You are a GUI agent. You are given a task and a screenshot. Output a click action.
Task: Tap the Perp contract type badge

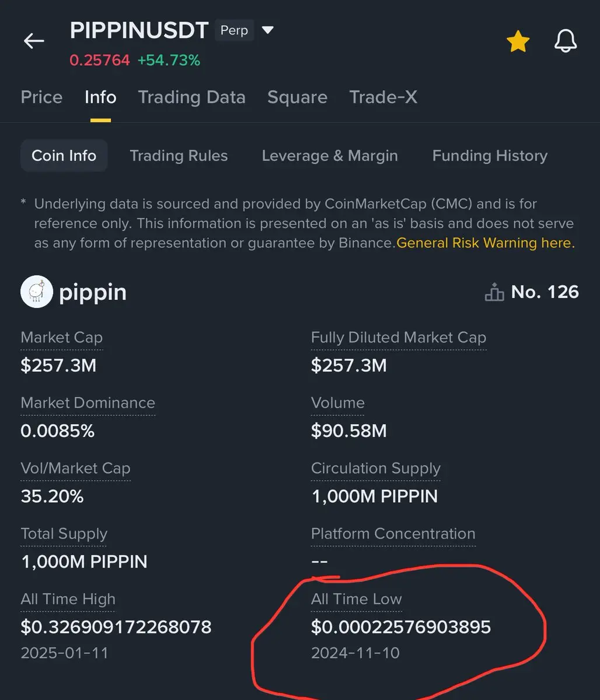tap(234, 30)
